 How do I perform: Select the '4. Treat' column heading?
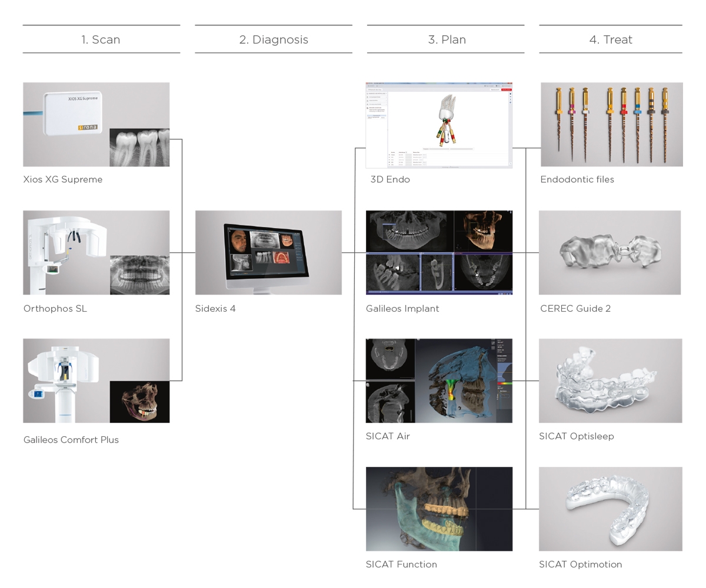(x=611, y=40)
